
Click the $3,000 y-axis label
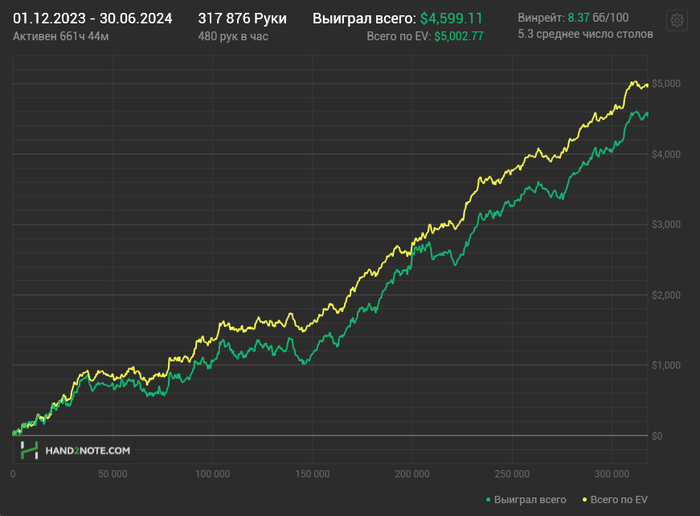tap(666, 224)
